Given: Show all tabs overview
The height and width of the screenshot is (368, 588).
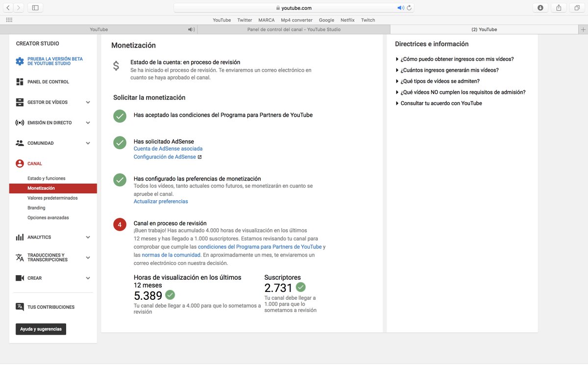Looking at the screenshot, I should [577, 8].
